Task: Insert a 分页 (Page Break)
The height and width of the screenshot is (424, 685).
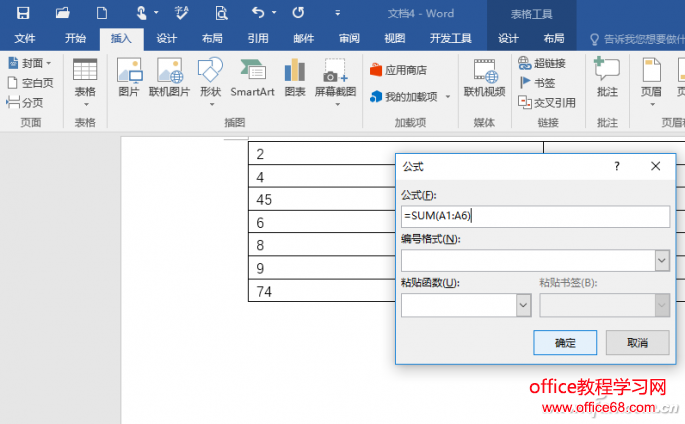Action: click(25, 103)
